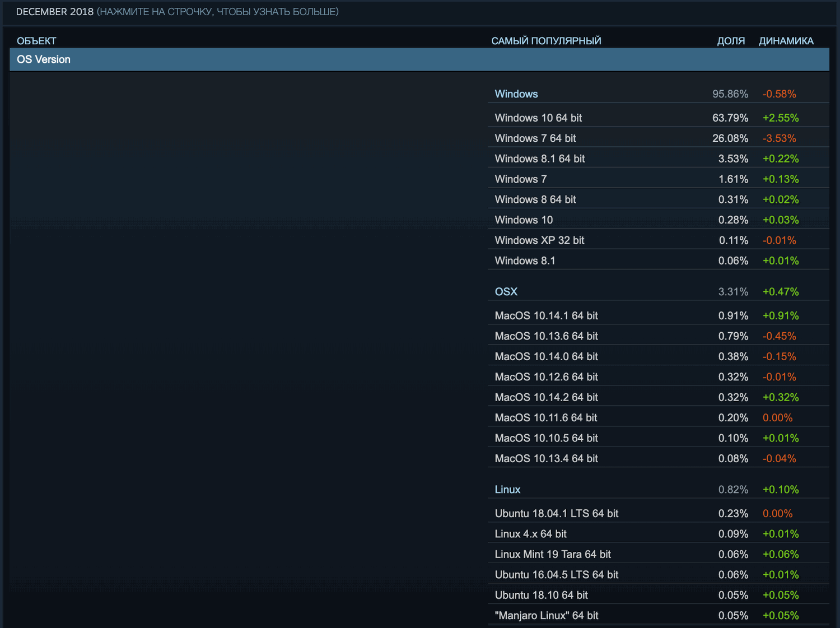Expand details for Windows 10 64 bit row
The height and width of the screenshot is (628, 840).
pyautogui.click(x=538, y=118)
